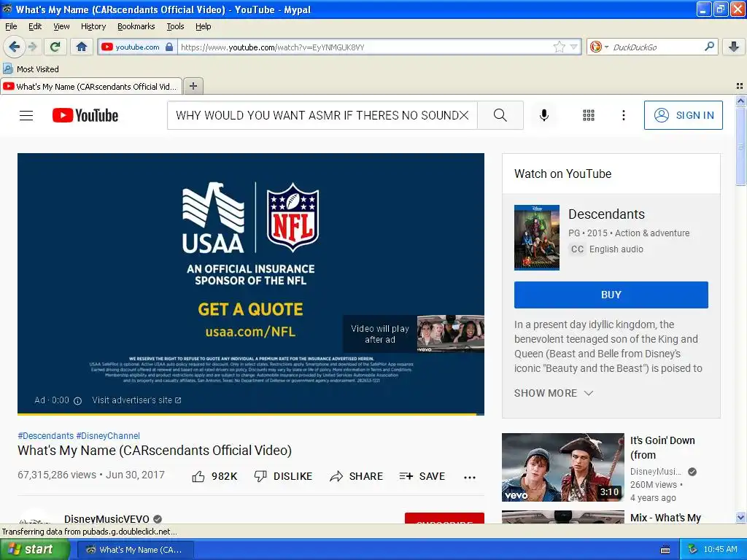Click the BUY button for Descendants
This screenshot has height=560, width=747.
tap(611, 295)
